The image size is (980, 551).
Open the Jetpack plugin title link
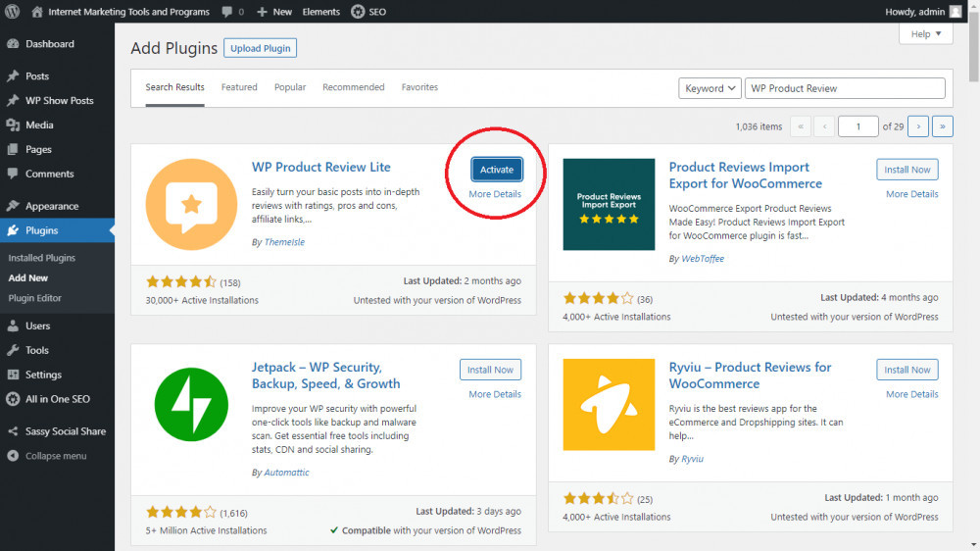click(325, 376)
